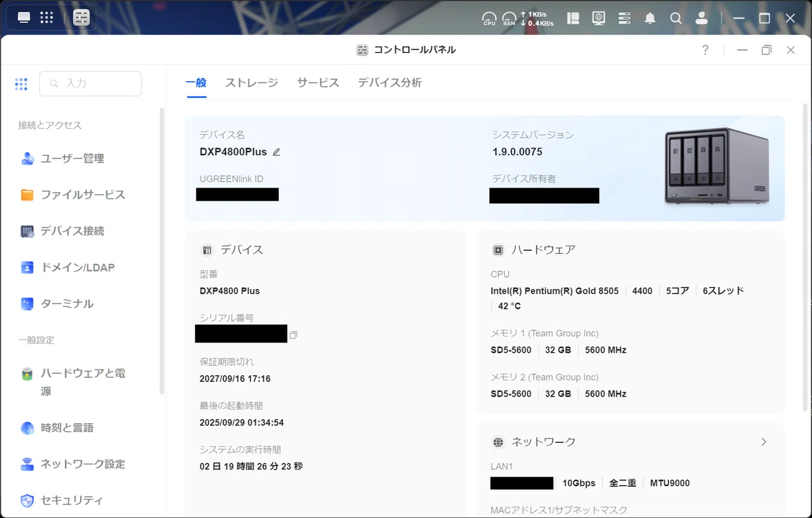
Task: Select LAN1 speed 10Gbps
Action: (579, 483)
